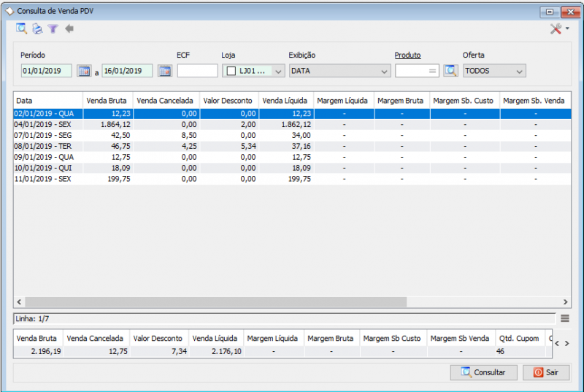The image size is (584, 392).
Task: Click the Valor Desconto grid column header
Action: pyautogui.click(x=229, y=101)
